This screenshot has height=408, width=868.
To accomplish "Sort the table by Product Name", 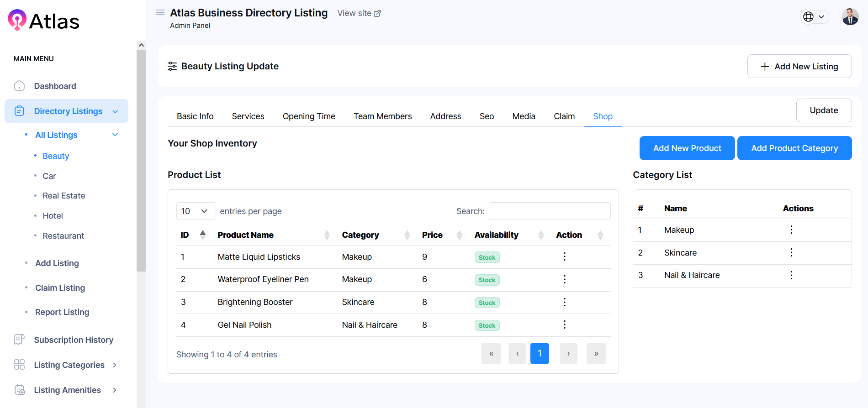I will coord(327,235).
